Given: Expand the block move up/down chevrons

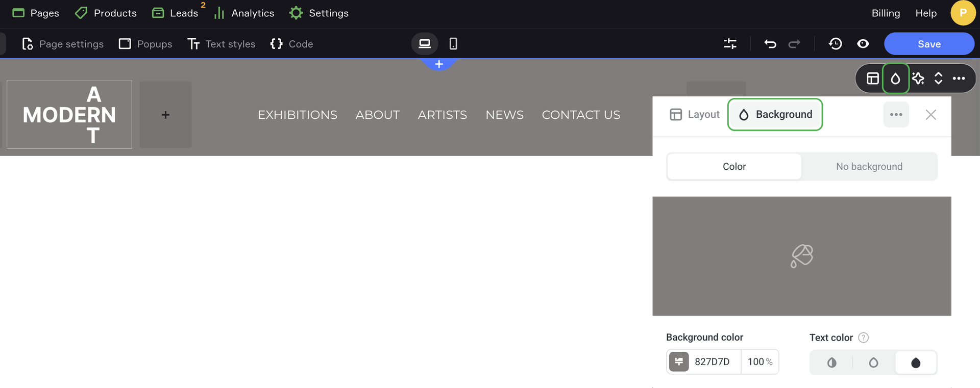Looking at the screenshot, I should click(938, 79).
